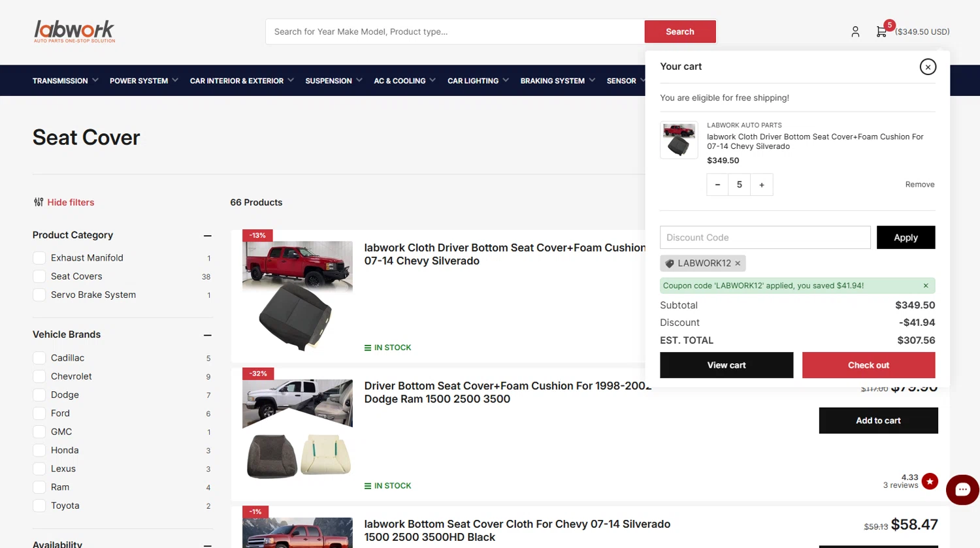Remove the LABWORK12 coupon tag
The width and height of the screenshot is (980, 548).
point(738,263)
